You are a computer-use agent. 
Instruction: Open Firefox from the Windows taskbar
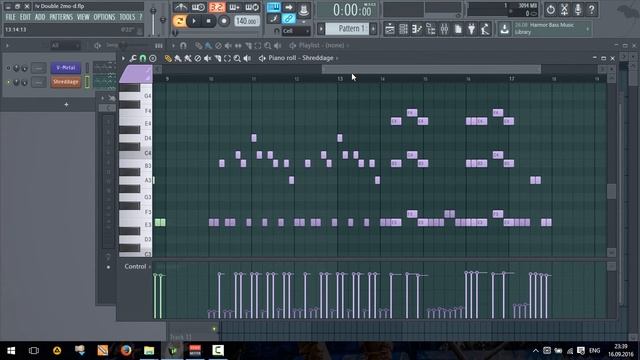pos(126,350)
